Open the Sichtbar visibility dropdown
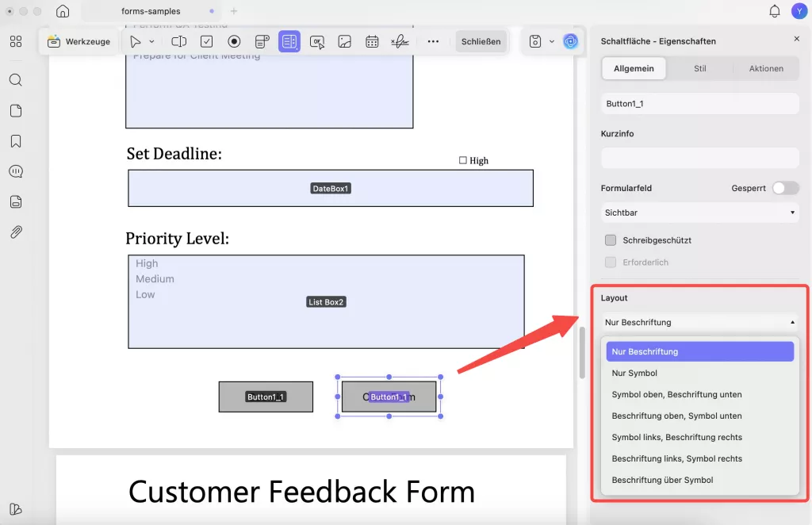 click(699, 213)
